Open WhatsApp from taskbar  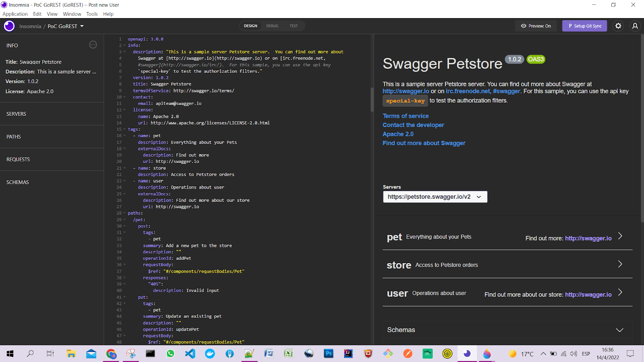click(170, 354)
